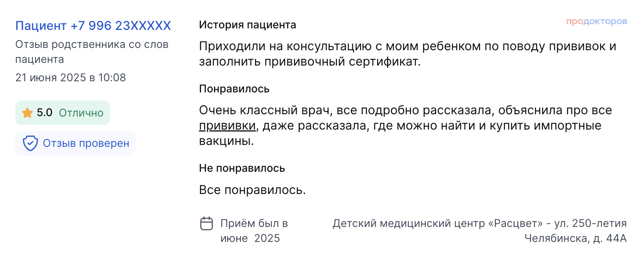Click the «Отзыв проверен» badge label
644x263 pixels.
click(x=86, y=143)
